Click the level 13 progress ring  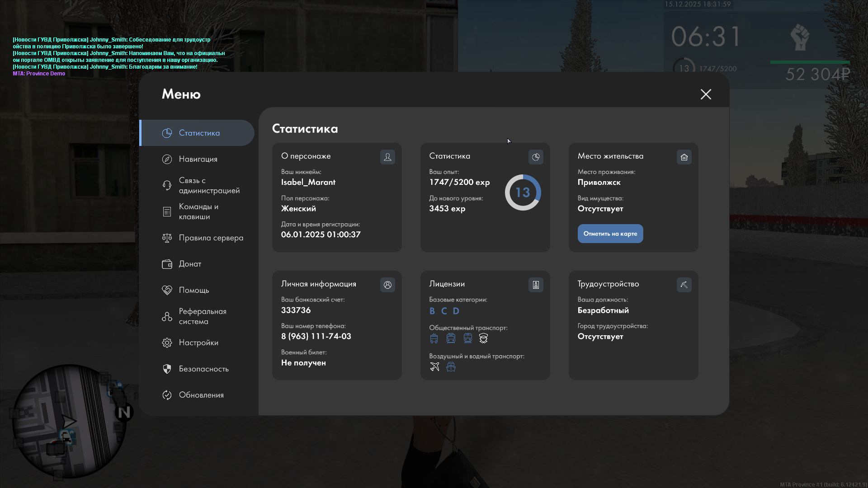coord(523,192)
